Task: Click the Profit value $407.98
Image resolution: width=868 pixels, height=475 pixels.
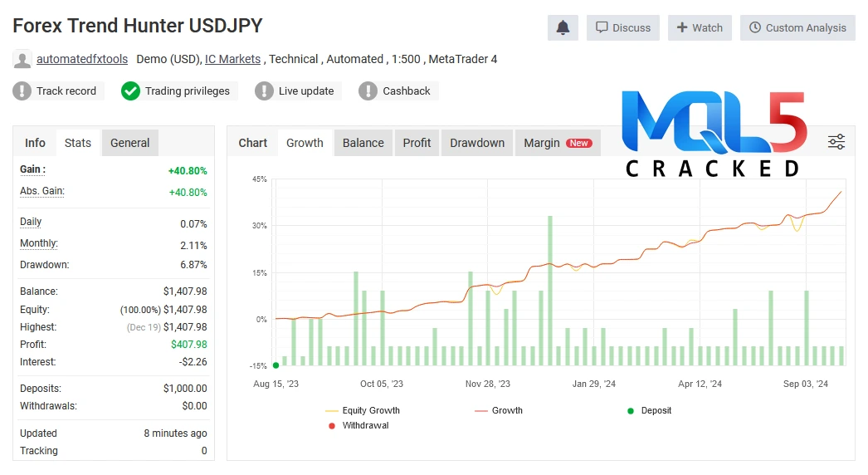Action: coord(188,345)
